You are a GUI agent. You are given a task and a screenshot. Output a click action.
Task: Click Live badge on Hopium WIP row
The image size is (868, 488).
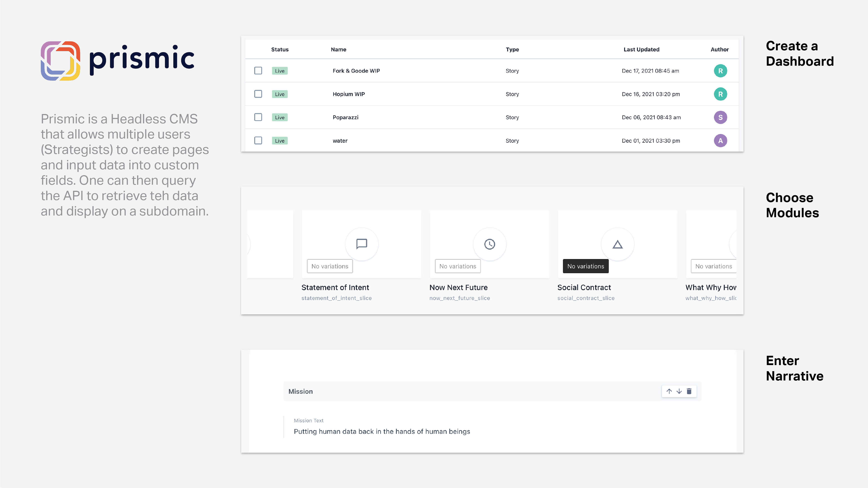point(280,94)
